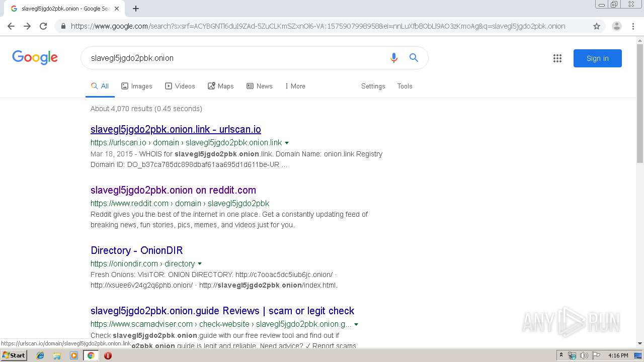This screenshot has width=644, height=362.
Task: Click the urlscan.io green URL breadcrumb
Action: [x=186, y=143]
